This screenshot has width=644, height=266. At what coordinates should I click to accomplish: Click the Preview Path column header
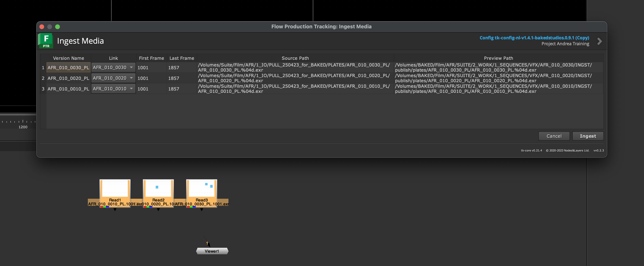tap(498, 58)
